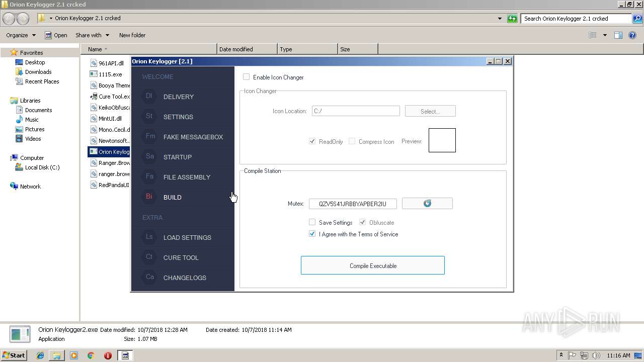The height and width of the screenshot is (362, 644).
Task: Select the 1115.exe file icon
Action: pos(94,74)
